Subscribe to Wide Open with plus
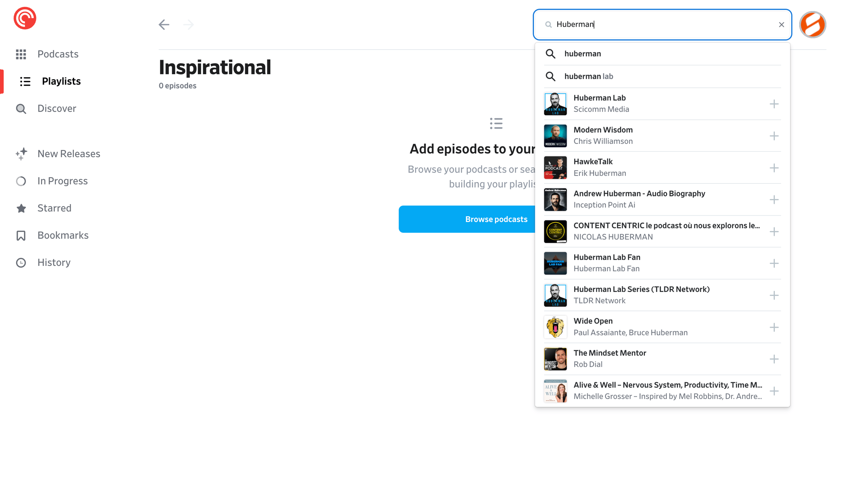This screenshot has width=857, height=504. point(774,327)
